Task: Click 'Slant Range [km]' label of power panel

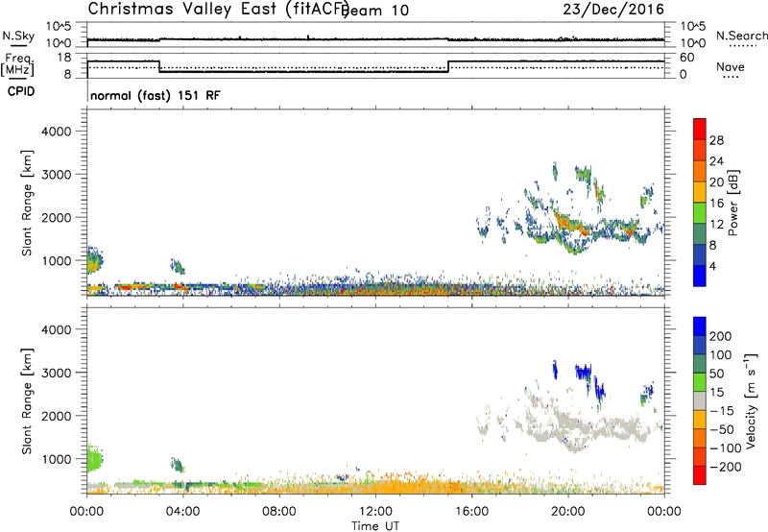Action: click(x=27, y=203)
